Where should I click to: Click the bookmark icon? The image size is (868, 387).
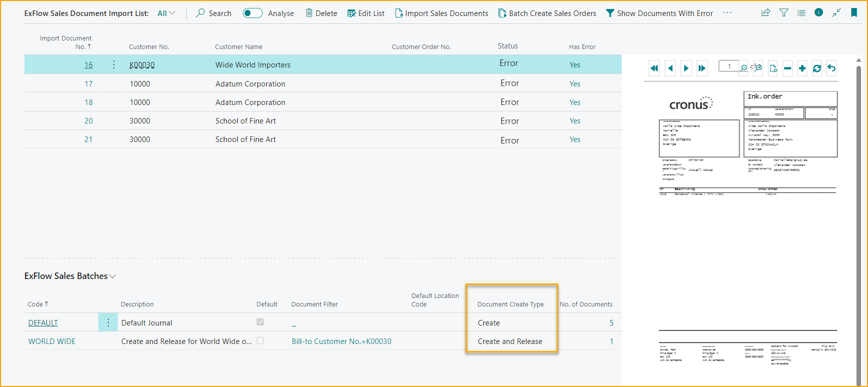click(x=854, y=13)
